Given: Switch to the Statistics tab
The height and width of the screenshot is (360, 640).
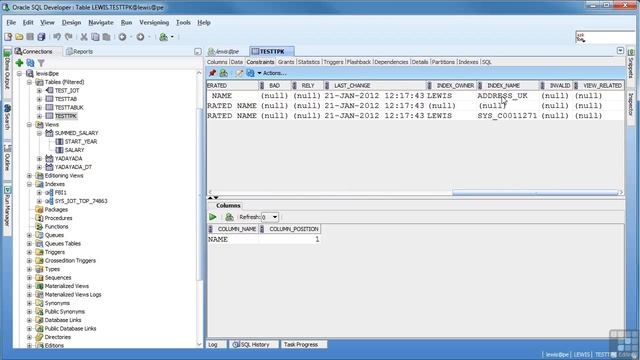Looking at the screenshot, I should [x=309, y=62].
